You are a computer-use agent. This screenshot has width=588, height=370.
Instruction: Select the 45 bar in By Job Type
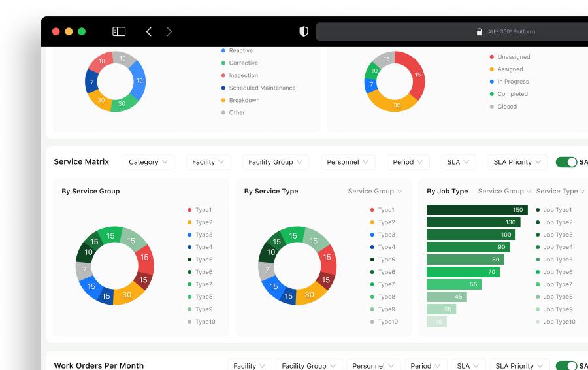[x=447, y=296]
